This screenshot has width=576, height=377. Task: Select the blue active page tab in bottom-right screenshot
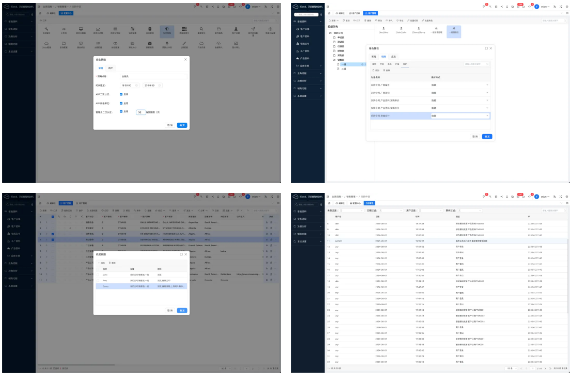click(369, 203)
